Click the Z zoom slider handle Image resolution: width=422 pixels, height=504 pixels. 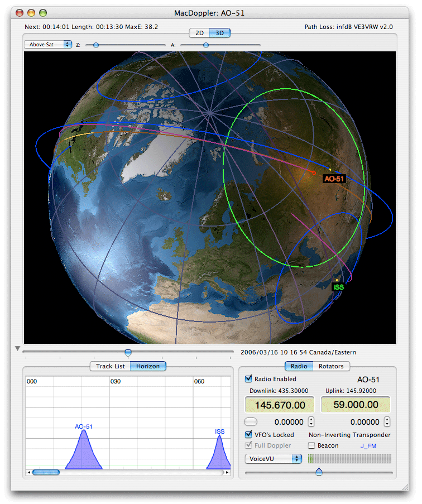pyautogui.click(x=96, y=45)
